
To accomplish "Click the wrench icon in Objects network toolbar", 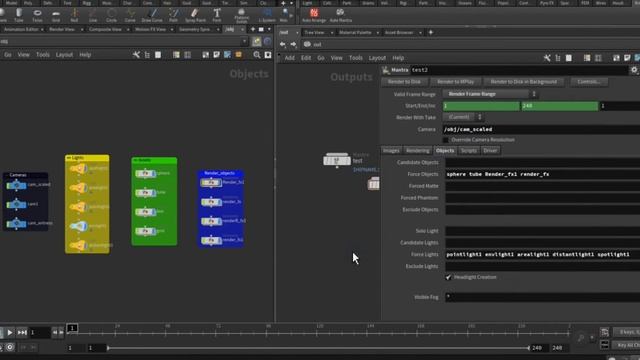I will [x=136, y=55].
